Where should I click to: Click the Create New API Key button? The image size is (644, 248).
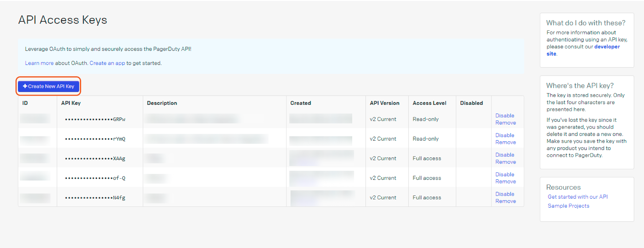click(48, 86)
